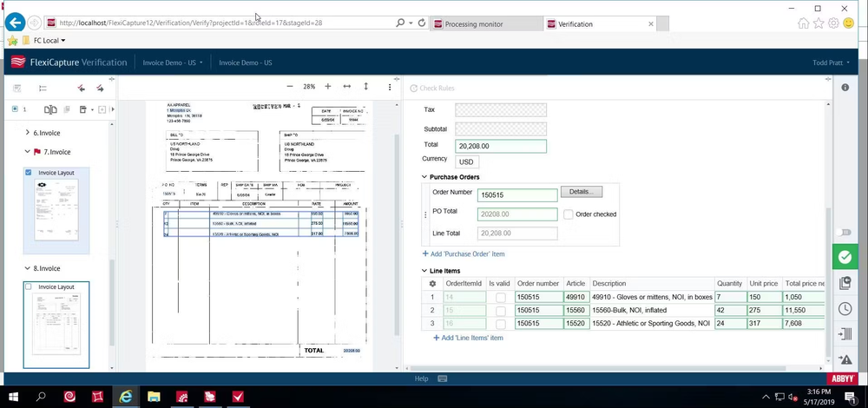868x408 pixels.
Task: Collapse the Line Items section
Action: [424, 271]
